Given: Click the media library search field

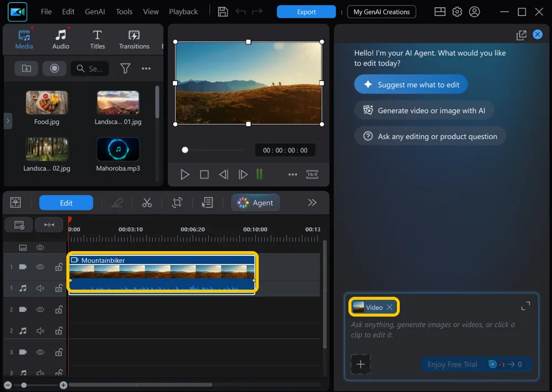Looking at the screenshot, I should 90,68.
